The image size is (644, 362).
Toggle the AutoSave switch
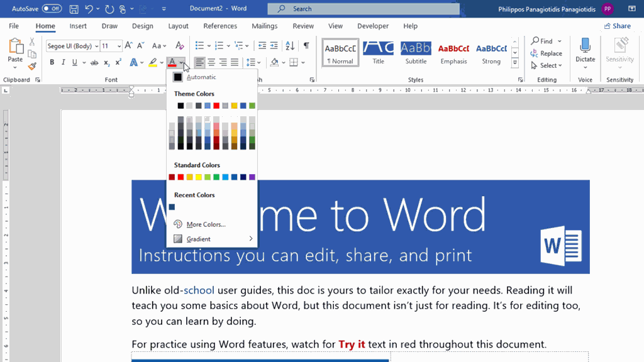(x=52, y=9)
